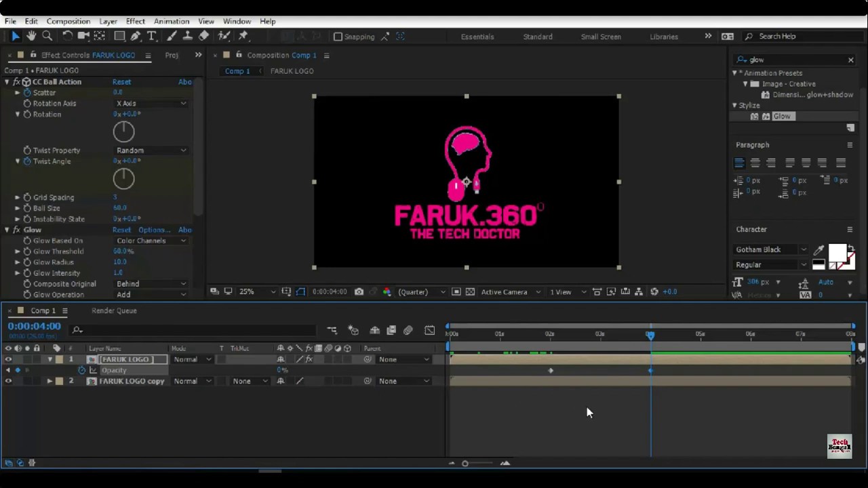This screenshot has height=488, width=868.
Task: Select the Zoom magnifier tool
Action: [47, 36]
